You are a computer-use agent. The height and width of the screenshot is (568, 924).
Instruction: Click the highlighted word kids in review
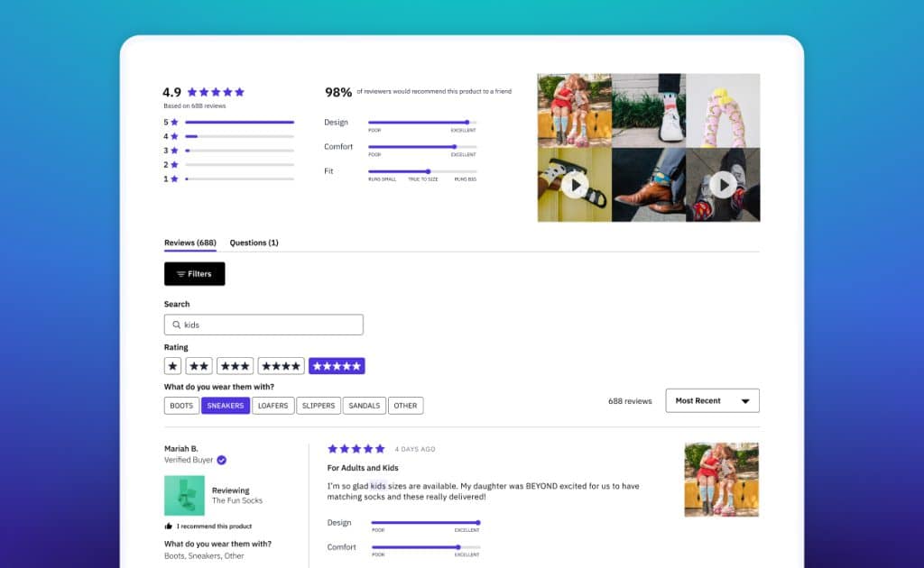click(378, 486)
